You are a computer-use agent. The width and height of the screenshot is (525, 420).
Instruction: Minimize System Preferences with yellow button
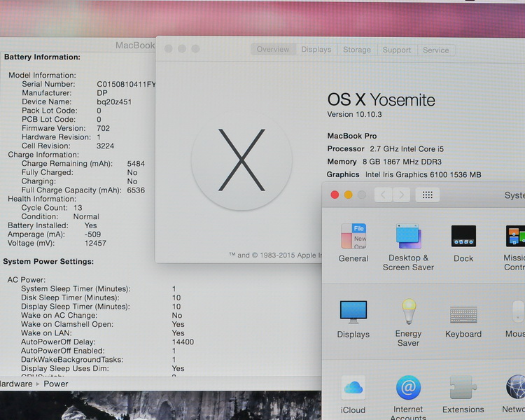click(348, 195)
